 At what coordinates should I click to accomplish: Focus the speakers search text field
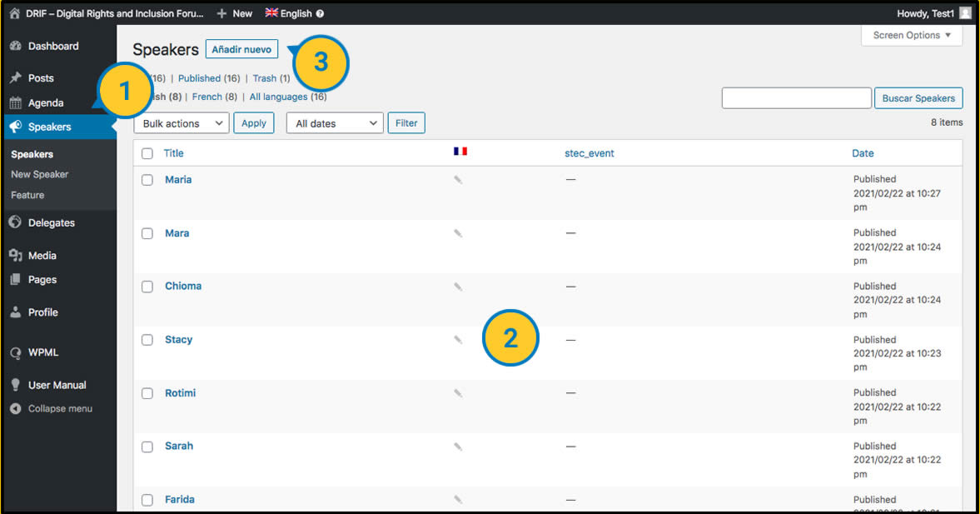point(796,98)
